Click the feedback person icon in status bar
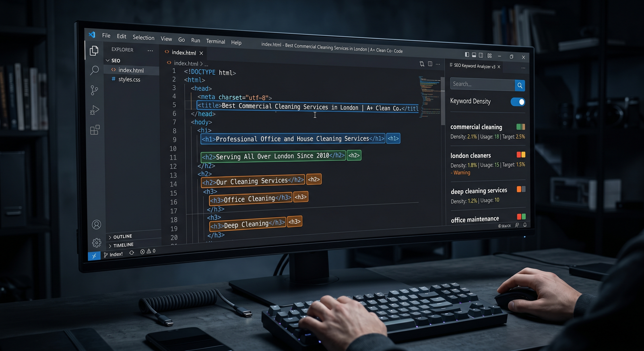Viewport: 644px width, 351px height. 517,225
